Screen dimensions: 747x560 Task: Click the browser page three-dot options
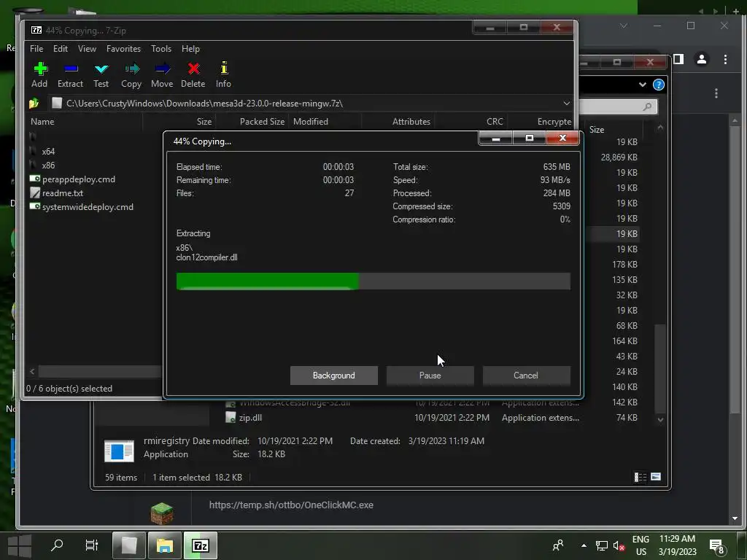pyautogui.click(x=716, y=93)
